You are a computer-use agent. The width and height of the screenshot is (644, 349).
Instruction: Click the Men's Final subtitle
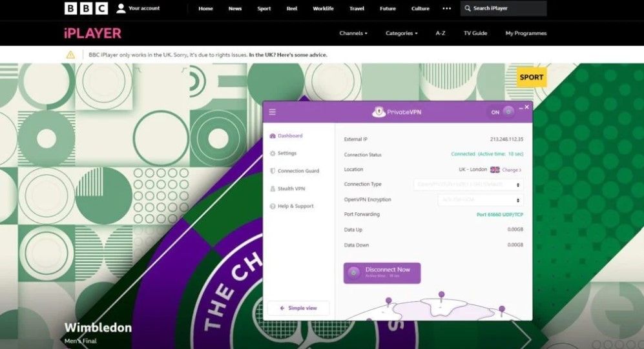(x=81, y=341)
